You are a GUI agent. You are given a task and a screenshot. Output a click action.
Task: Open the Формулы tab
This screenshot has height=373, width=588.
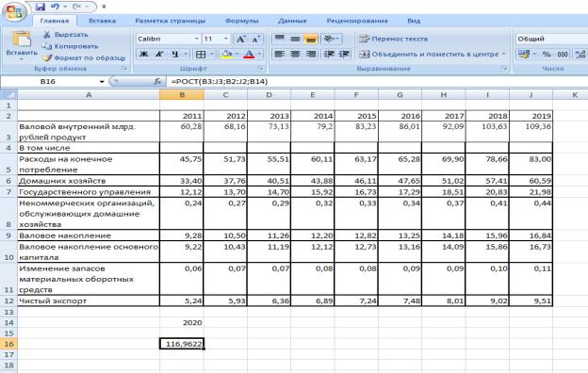click(x=242, y=21)
